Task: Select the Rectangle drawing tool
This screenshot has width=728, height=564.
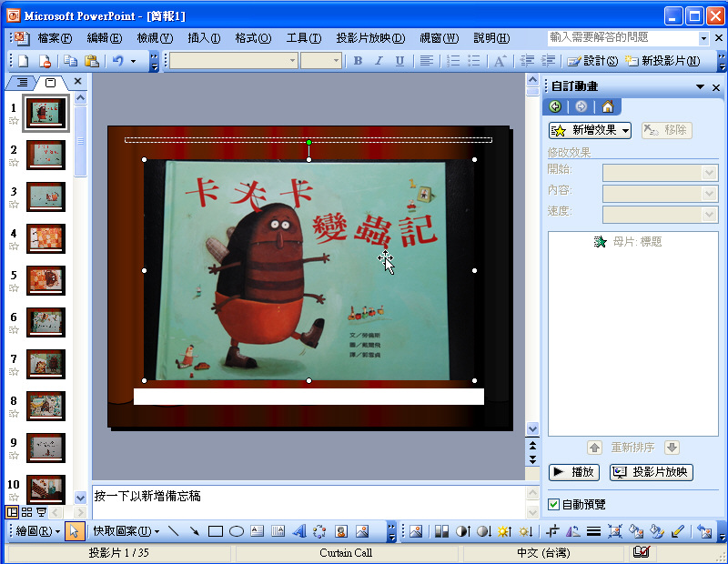Action: tap(216, 530)
